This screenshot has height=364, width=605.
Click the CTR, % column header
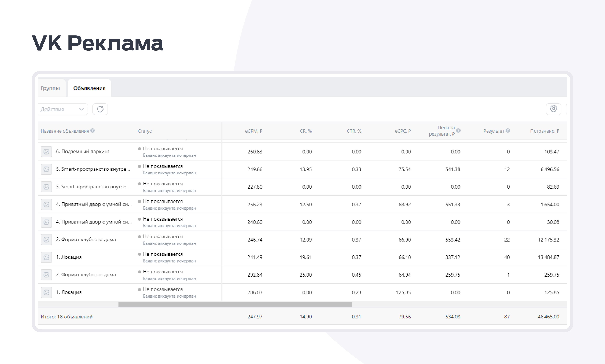click(354, 131)
